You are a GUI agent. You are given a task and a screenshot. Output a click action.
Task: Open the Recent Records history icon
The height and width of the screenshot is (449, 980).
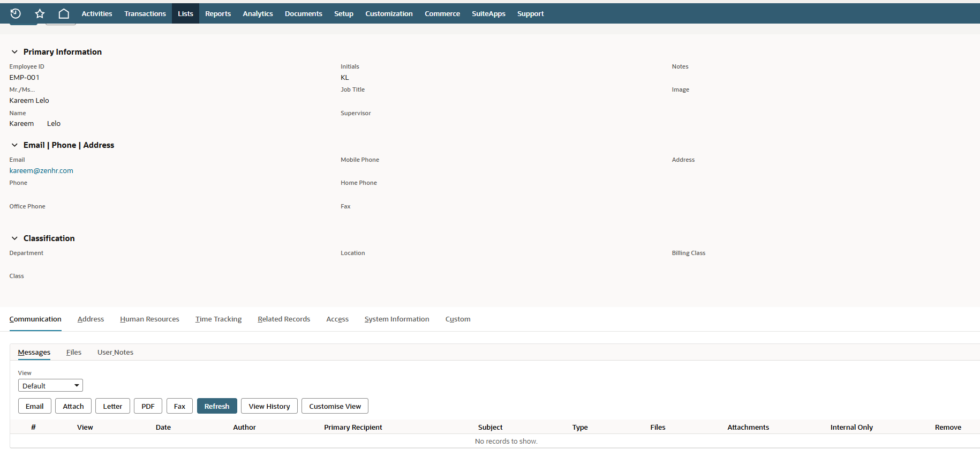16,13
